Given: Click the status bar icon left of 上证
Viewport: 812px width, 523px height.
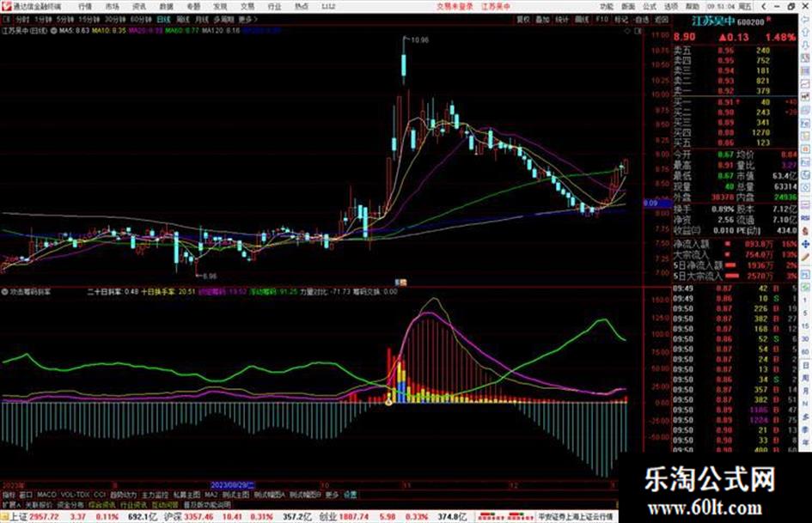Looking at the screenshot, I should pyautogui.click(x=4, y=517).
